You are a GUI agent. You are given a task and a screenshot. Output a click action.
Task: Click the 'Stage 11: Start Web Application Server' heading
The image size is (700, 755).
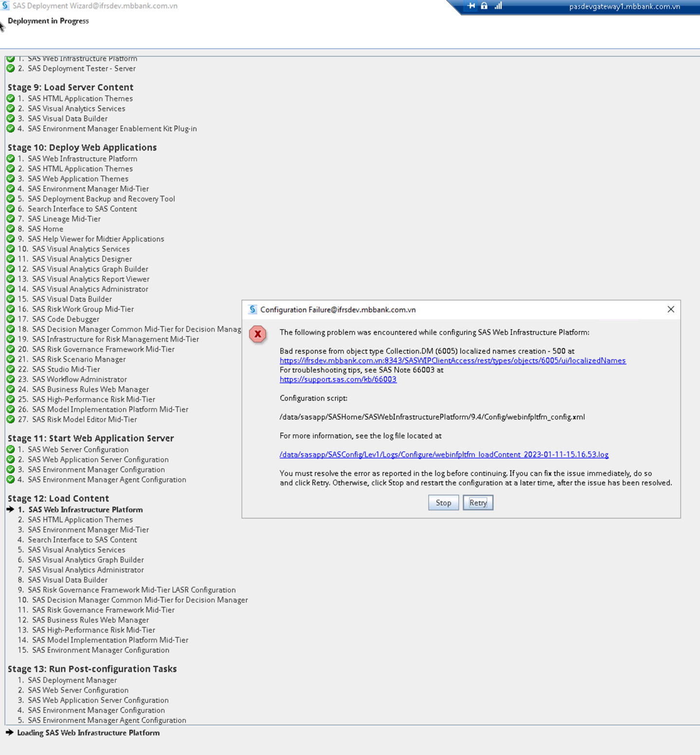click(91, 438)
